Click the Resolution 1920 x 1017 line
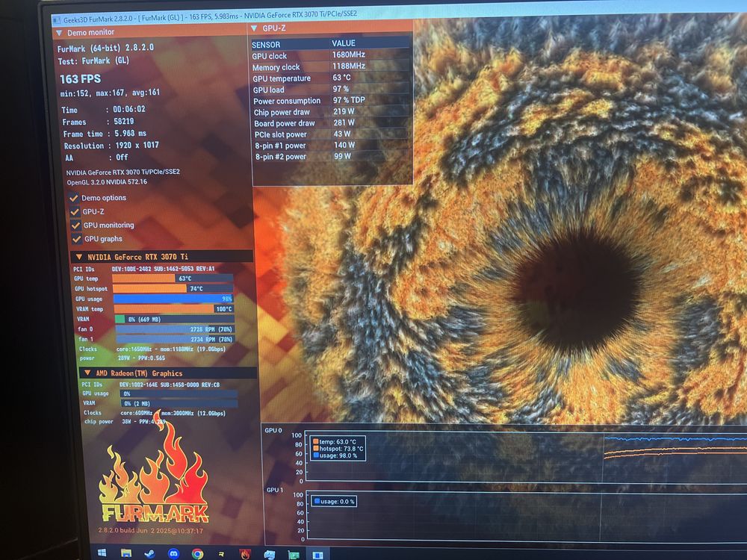Viewport: 747px width, 560px height. (x=111, y=146)
